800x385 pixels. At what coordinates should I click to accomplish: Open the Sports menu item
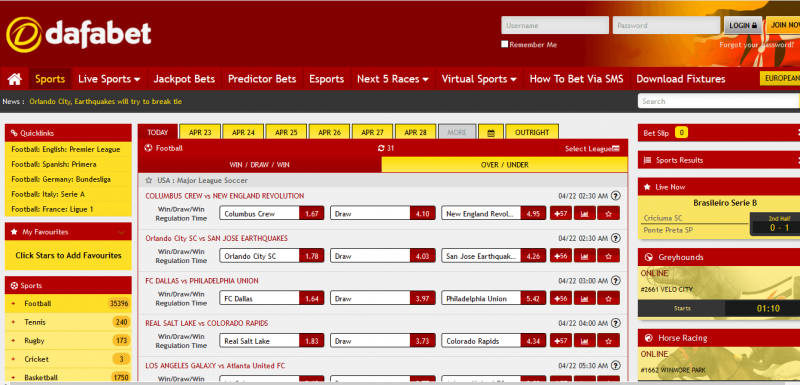[x=50, y=79]
